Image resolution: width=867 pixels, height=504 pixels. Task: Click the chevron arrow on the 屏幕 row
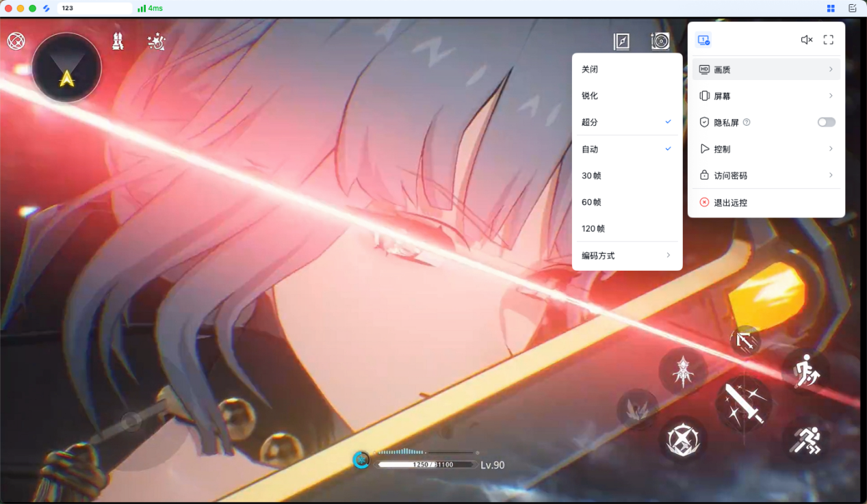[x=831, y=96]
